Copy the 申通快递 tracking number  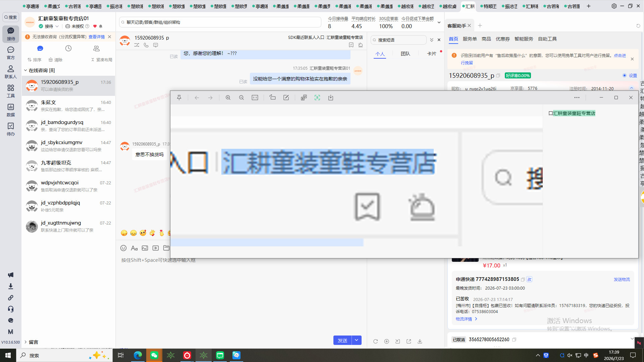click(523, 280)
